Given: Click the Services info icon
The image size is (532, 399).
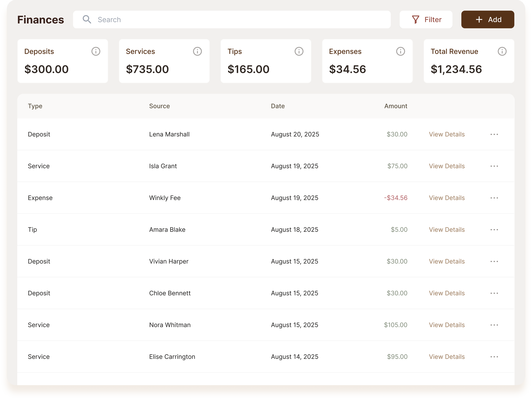Looking at the screenshot, I should [197, 51].
